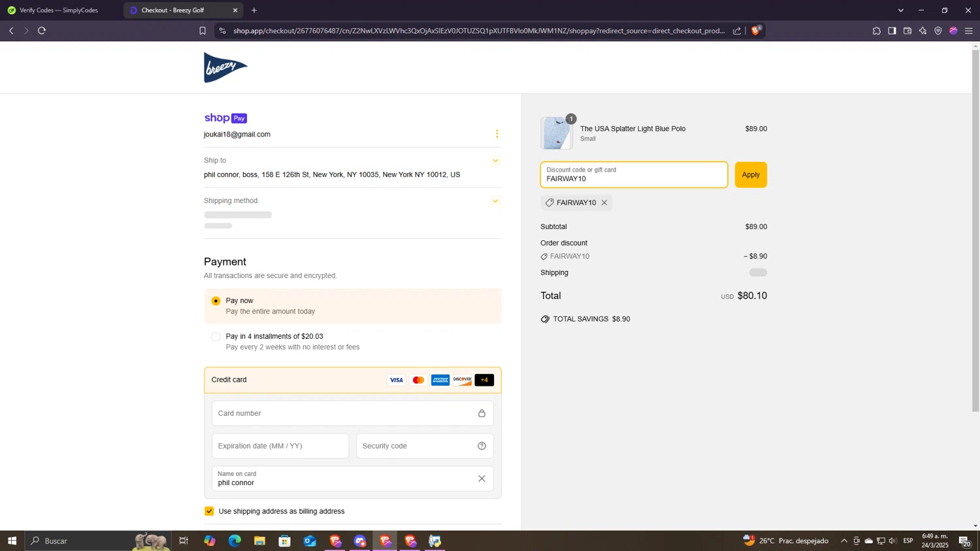The image size is (980, 551).
Task: Open the notification center
Action: pyautogui.click(x=965, y=541)
